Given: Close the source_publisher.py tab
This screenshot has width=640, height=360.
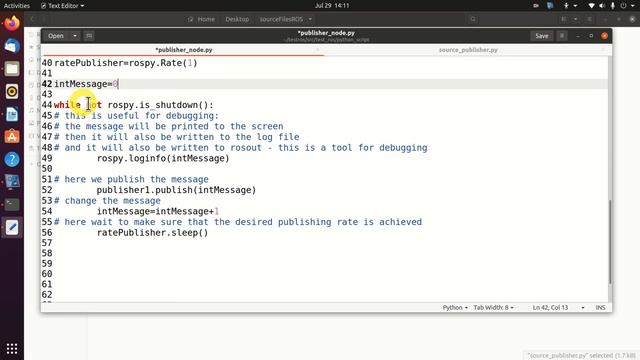Looking at the screenshot, I should tap(603, 50).
